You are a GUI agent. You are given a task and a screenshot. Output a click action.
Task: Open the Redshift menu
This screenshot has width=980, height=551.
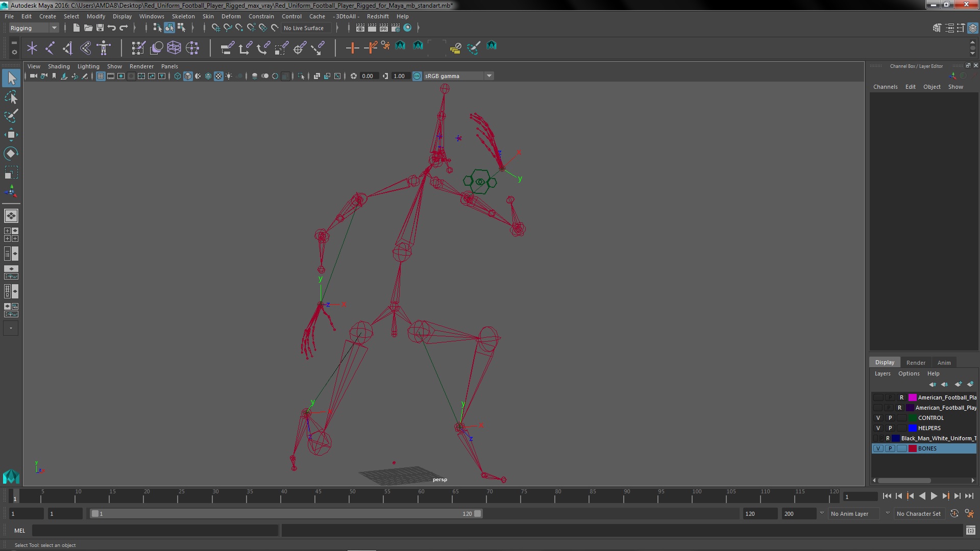coord(378,16)
